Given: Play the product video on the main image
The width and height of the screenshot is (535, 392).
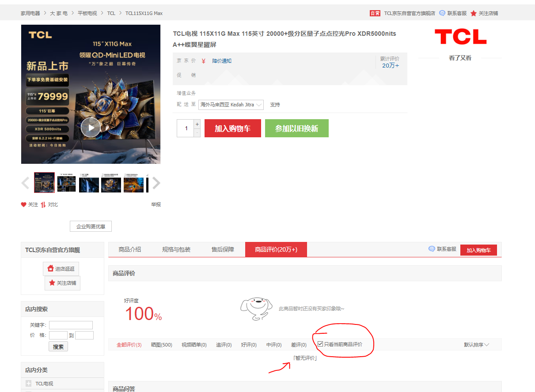Looking at the screenshot, I should coord(91,128).
